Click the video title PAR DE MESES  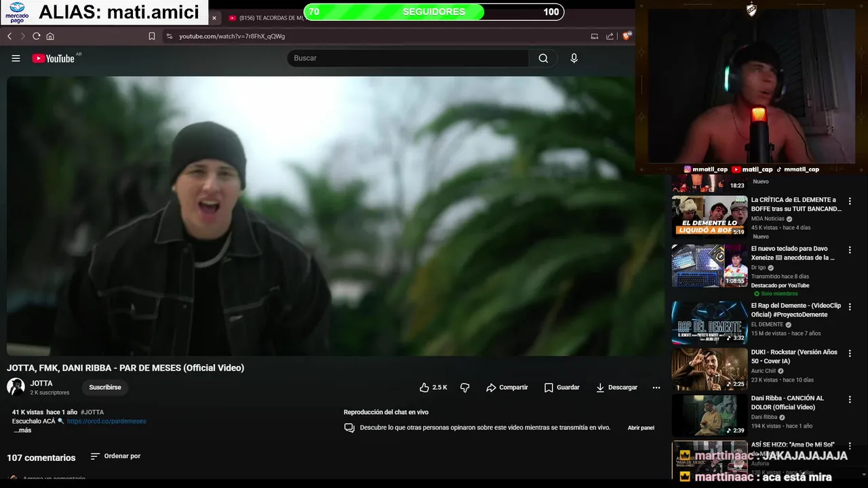pyautogui.click(x=125, y=368)
